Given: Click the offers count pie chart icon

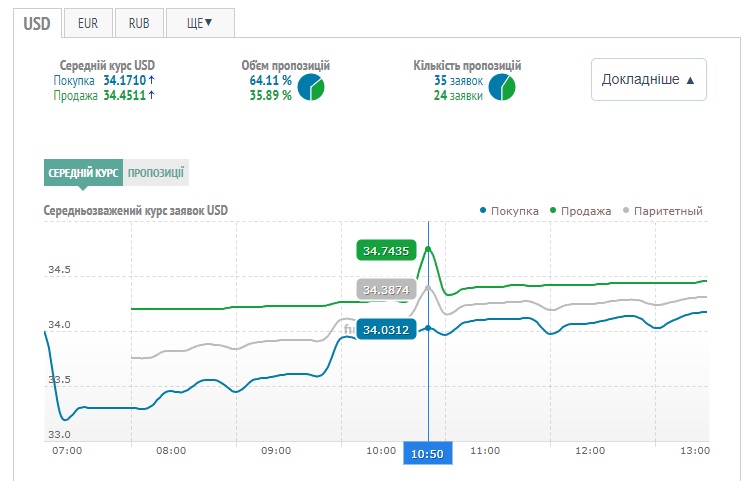Looking at the screenshot, I should tap(503, 88).
